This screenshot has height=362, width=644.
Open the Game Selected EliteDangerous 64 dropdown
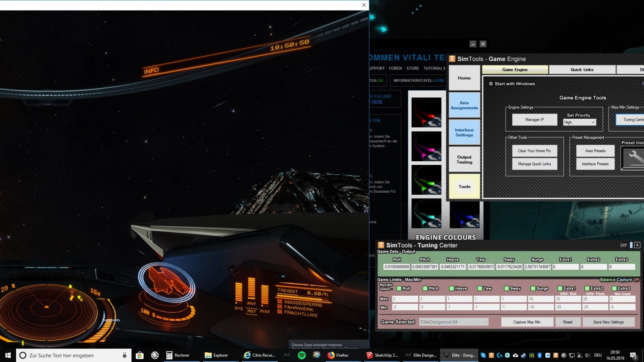pyautogui.click(x=454, y=322)
